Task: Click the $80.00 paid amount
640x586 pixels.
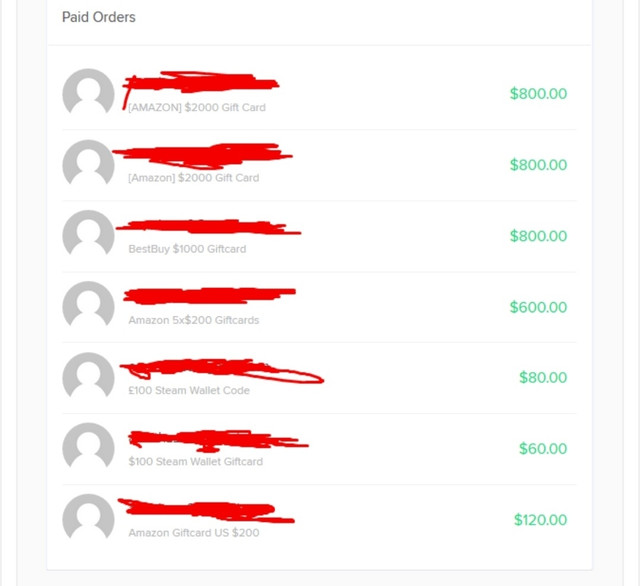Action: click(x=543, y=377)
